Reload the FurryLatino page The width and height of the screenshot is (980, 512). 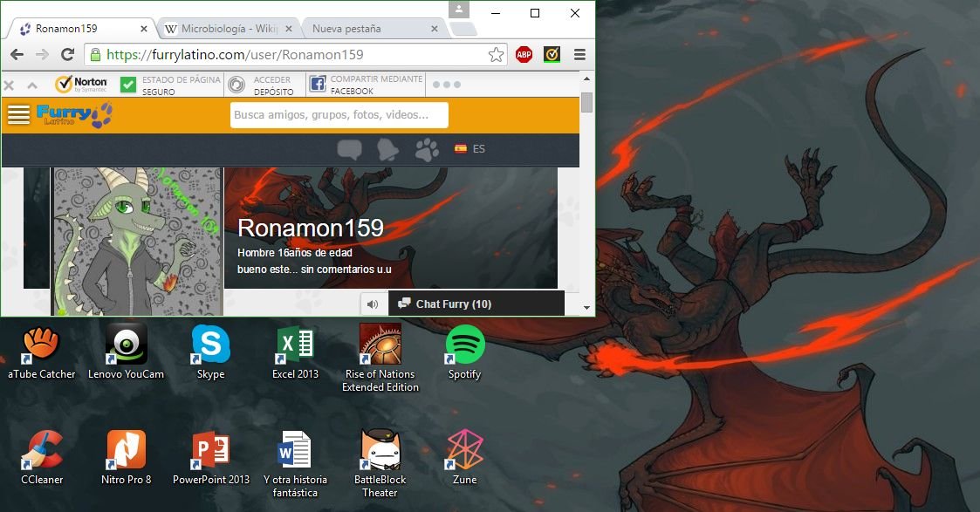(x=67, y=55)
